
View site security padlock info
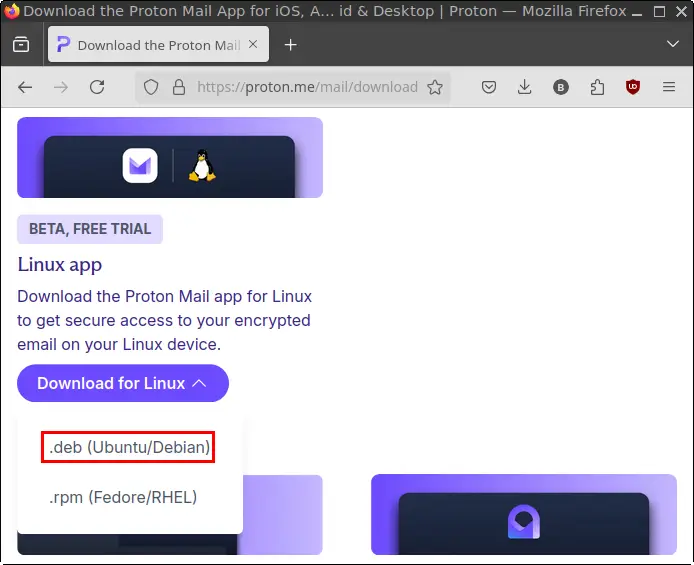point(179,87)
